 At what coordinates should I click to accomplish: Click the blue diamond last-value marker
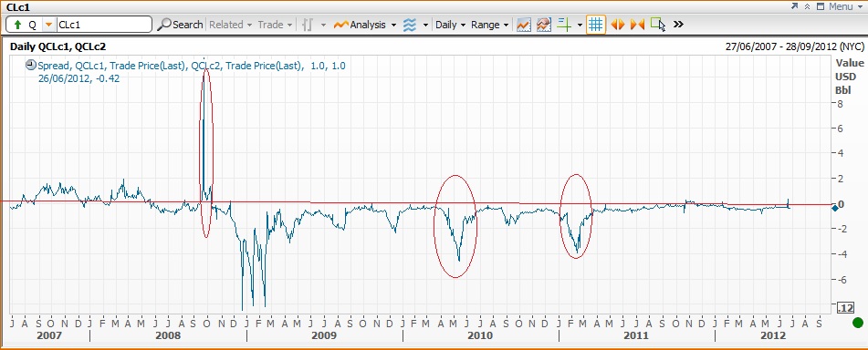coord(835,208)
